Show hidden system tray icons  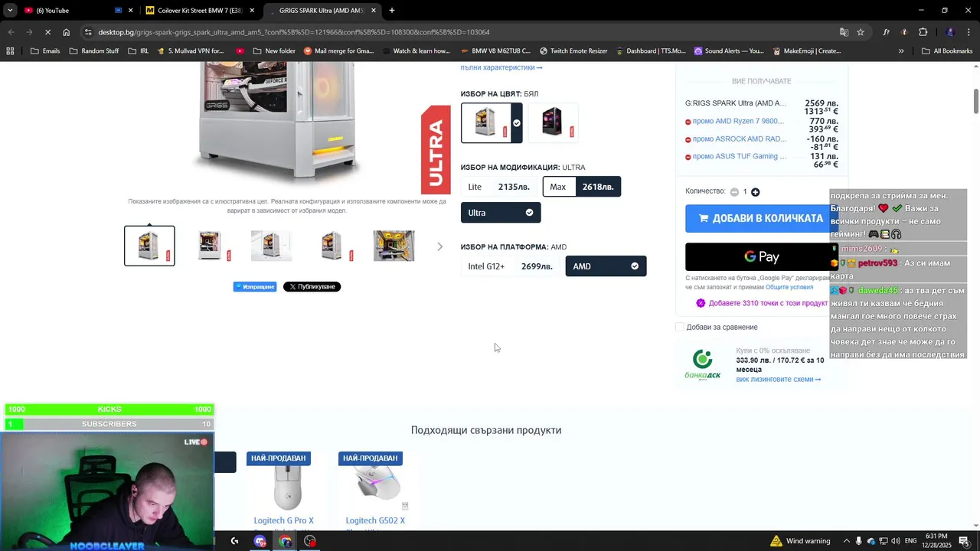tap(846, 541)
